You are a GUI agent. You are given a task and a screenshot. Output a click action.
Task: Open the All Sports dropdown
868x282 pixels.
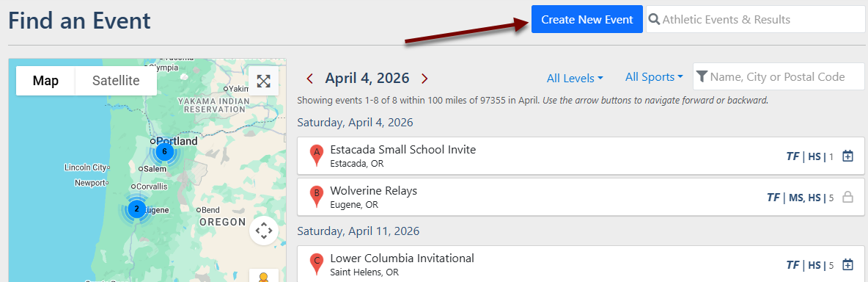[x=654, y=77]
